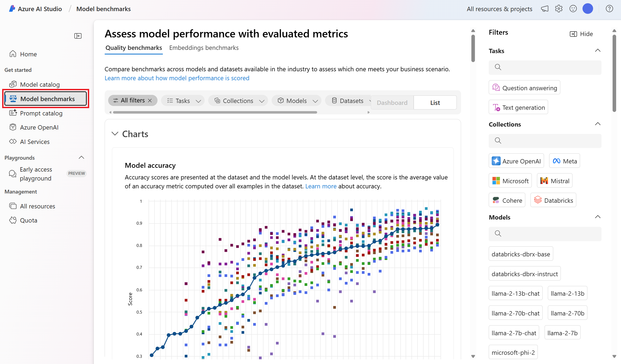The height and width of the screenshot is (364, 621).
Task: Click the AI Services sidebar icon
Action: pyautogui.click(x=13, y=141)
